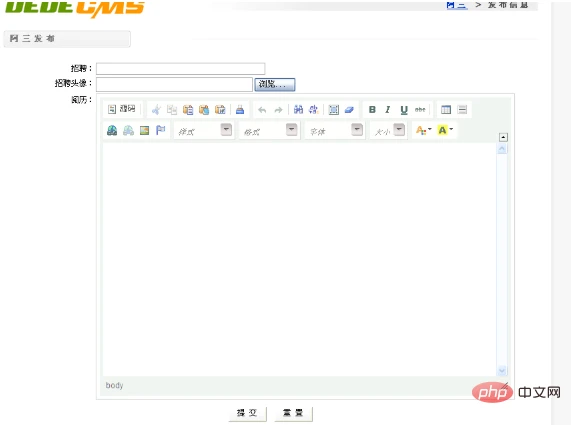Select the Cut scissors icon
Viewport: 571px width, 425px height.
click(156, 110)
